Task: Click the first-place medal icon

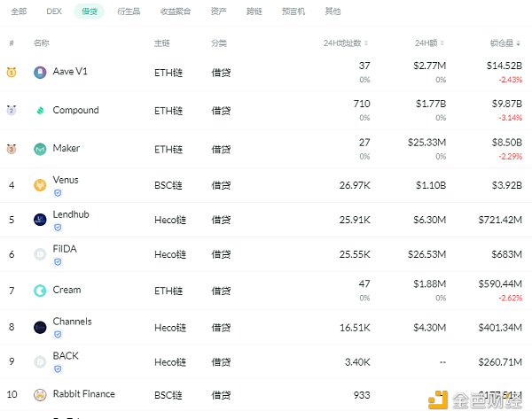Action: (12, 73)
